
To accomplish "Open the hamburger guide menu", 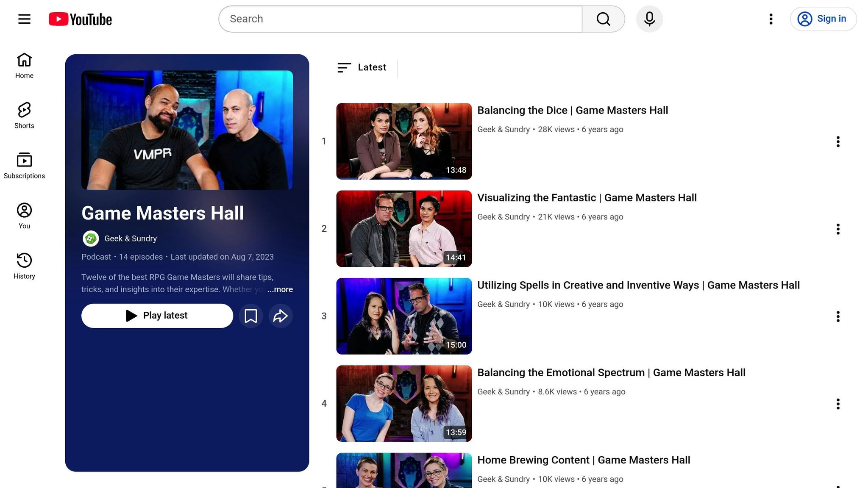I will coord(24,19).
